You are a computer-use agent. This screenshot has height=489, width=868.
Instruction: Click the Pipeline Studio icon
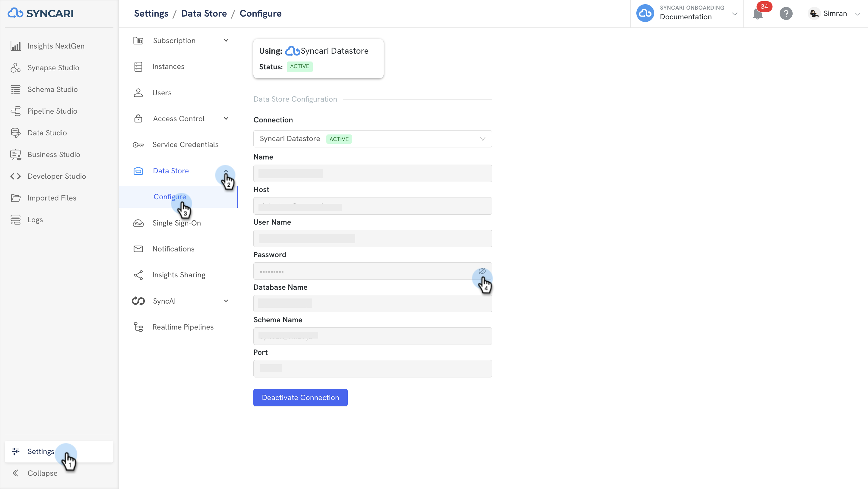coord(15,111)
